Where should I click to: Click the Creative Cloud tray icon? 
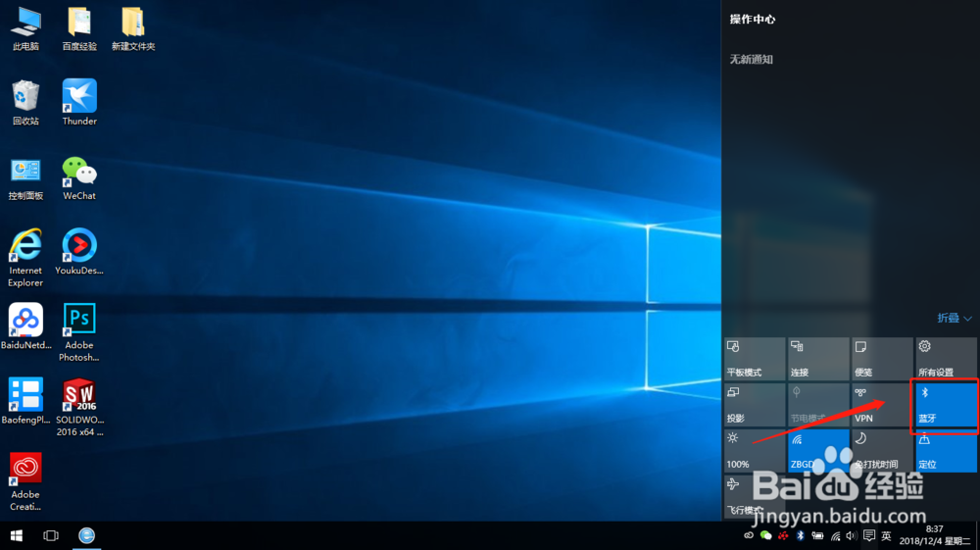(749, 535)
